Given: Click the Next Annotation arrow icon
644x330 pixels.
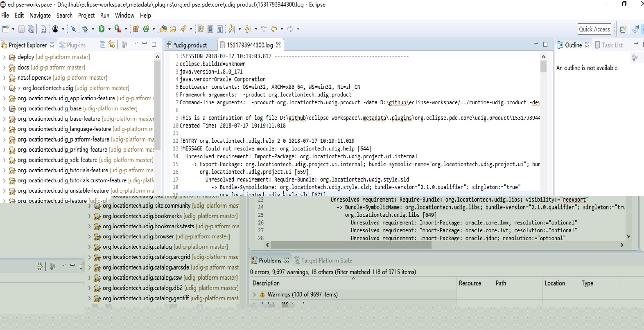Looking at the screenshot, I should pos(232,29).
